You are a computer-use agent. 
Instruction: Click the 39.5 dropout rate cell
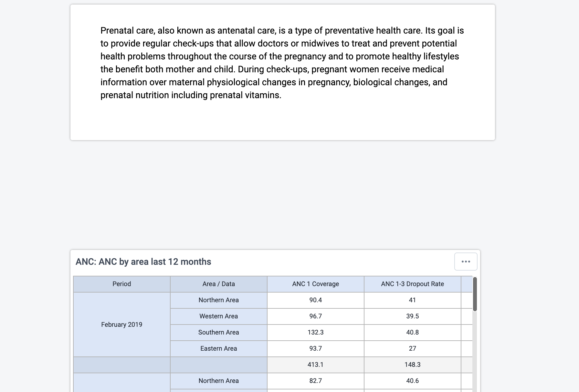point(413,316)
